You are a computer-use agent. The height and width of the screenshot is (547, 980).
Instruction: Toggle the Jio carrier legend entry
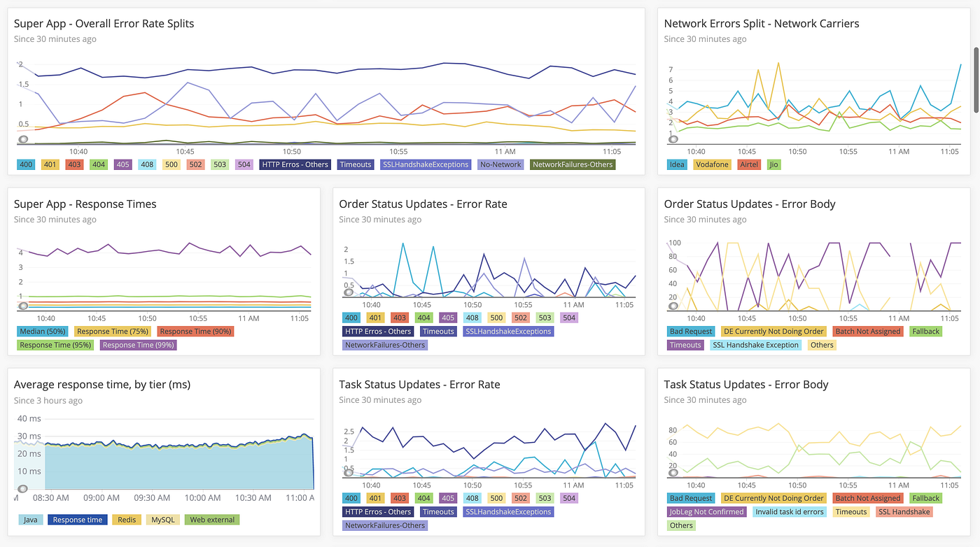pyautogui.click(x=773, y=164)
